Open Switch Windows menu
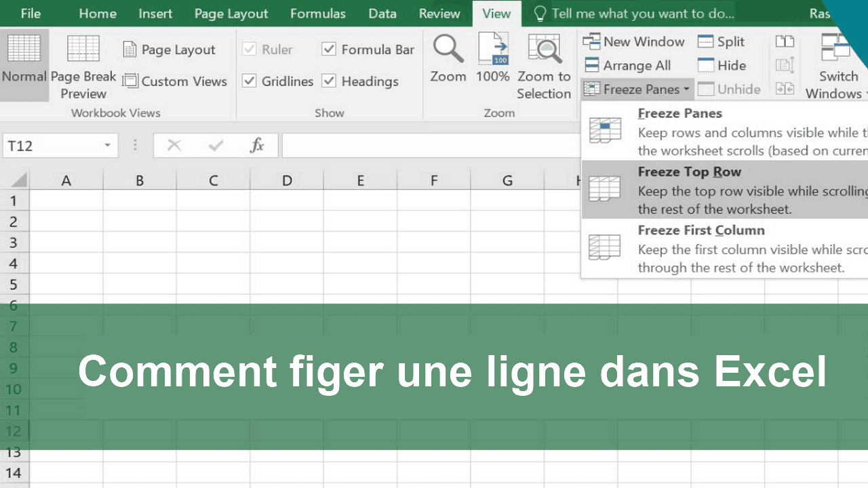The width and height of the screenshot is (868, 488). coord(838,66)
